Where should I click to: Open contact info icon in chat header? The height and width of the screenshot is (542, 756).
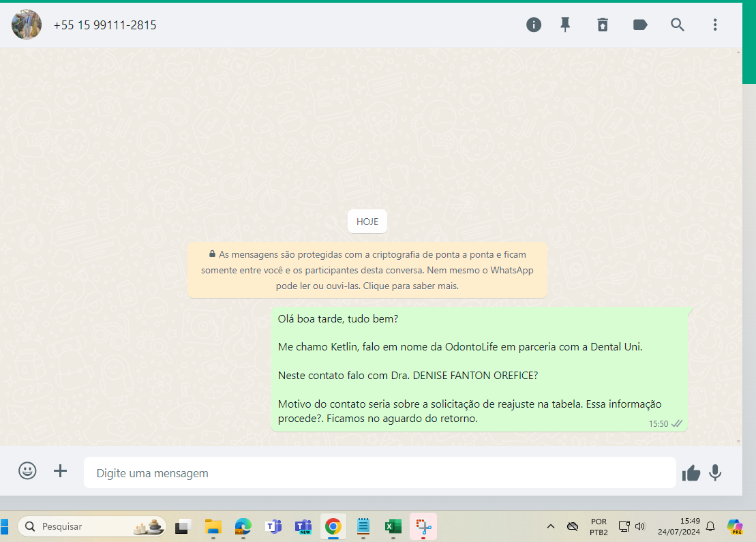point(533,25)
